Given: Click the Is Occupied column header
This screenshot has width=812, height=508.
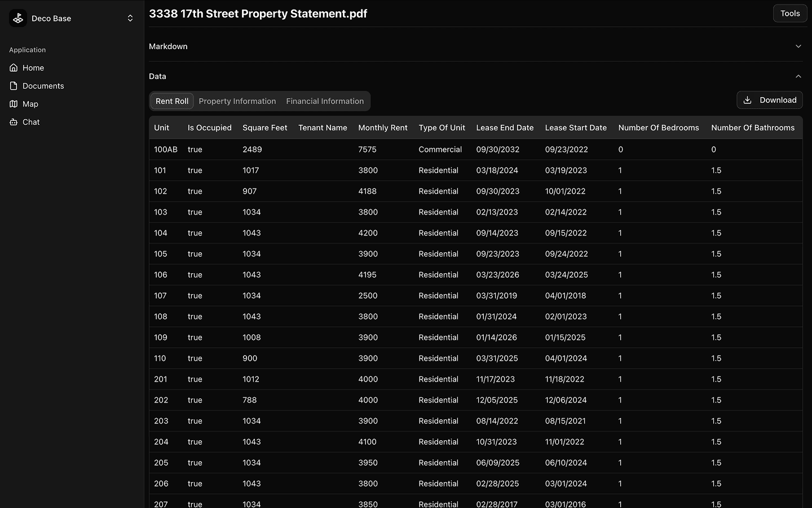Looking at the screenshot, I should pyautogui.click(x=210, y=128).
